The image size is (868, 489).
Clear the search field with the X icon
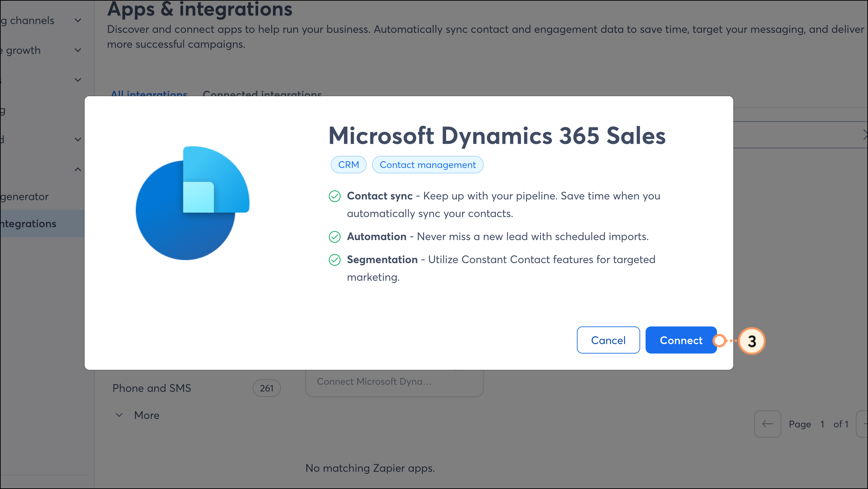click(x=865, y=134)
